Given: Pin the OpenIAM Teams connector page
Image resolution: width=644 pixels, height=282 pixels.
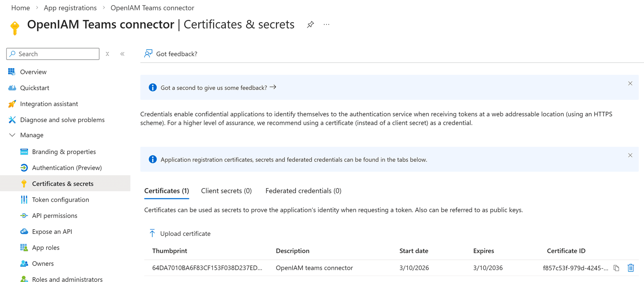Looking at the screenshot, I should tap(310, 25).
